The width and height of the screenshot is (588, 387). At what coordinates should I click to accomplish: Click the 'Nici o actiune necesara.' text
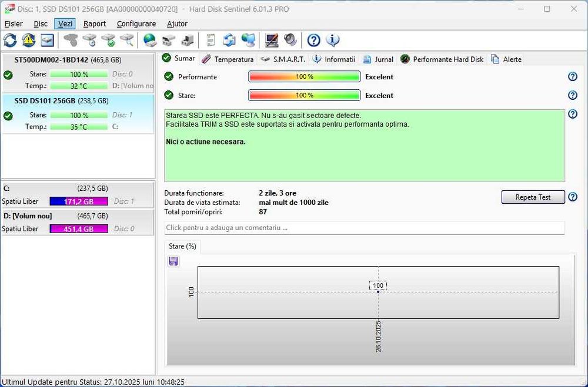tap(205, 142)
